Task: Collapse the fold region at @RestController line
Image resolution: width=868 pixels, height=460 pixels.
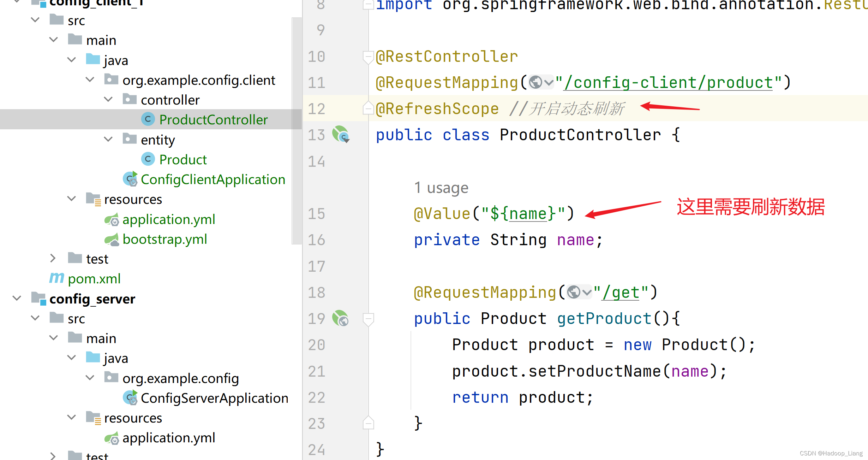Action: tap(368, 56)
